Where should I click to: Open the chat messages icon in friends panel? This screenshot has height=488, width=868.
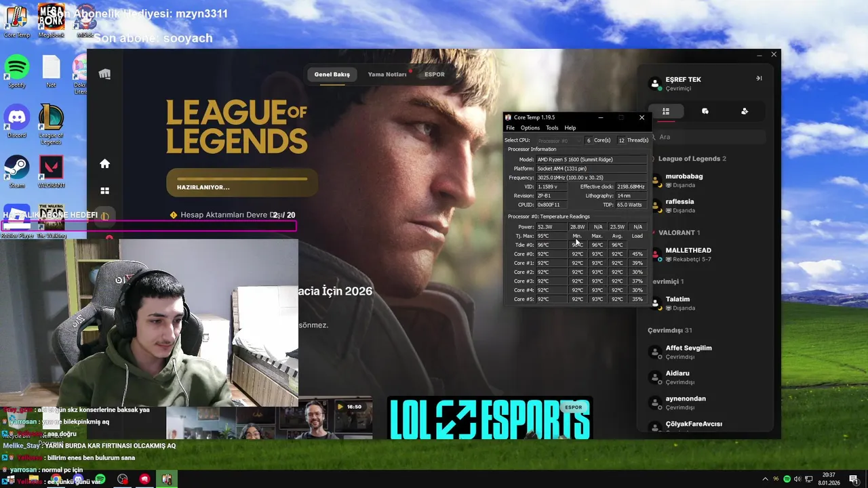[705, 111]
